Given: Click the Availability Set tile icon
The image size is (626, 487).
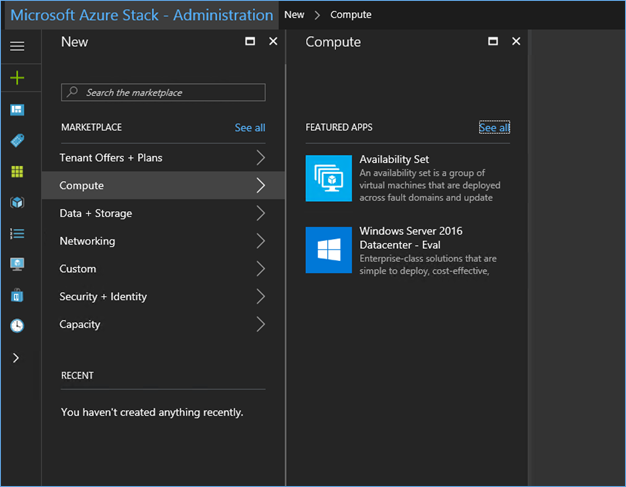Looking at the screenshot, I should click(329, 178).
